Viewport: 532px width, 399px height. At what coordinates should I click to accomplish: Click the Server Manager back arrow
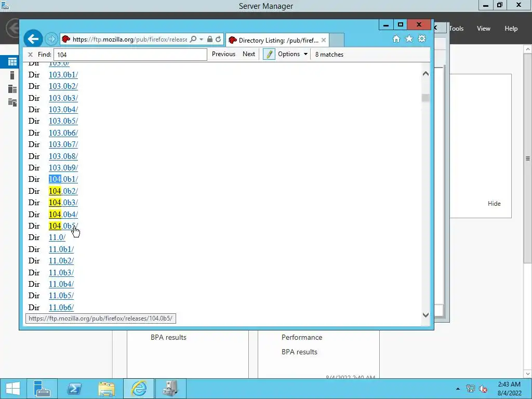tap(13, 28)
